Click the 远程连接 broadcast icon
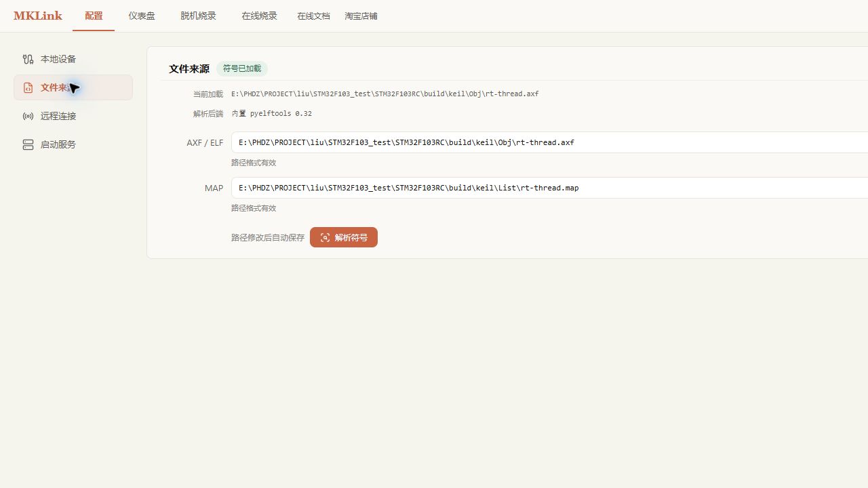Image resolution: width=868 pixels, height=488 pixels. [28, 116]
